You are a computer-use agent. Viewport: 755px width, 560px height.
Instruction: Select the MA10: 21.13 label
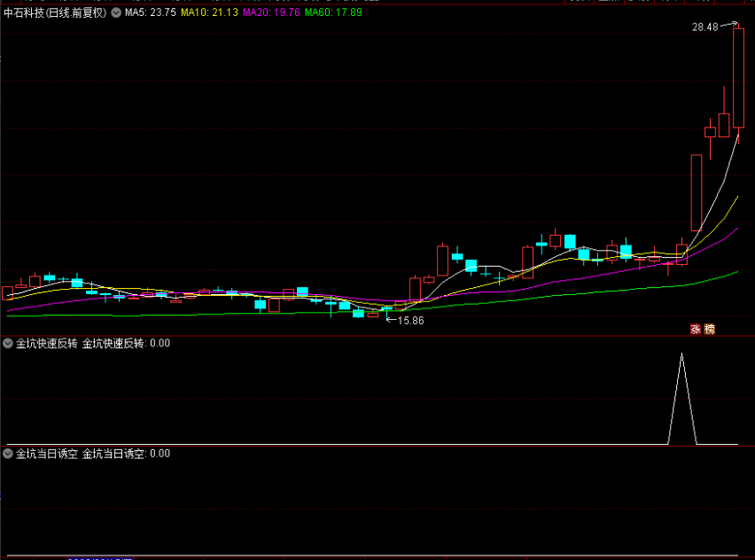[x=209, y=12]
